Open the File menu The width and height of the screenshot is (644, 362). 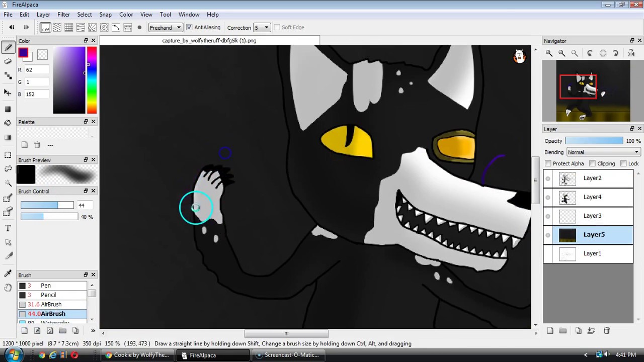[8, 15]
